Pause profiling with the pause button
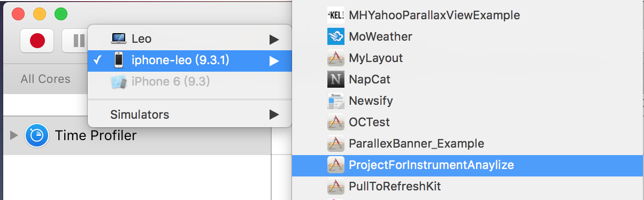The width and height of the screenshot is (644, 200). (x=75, y=41)
